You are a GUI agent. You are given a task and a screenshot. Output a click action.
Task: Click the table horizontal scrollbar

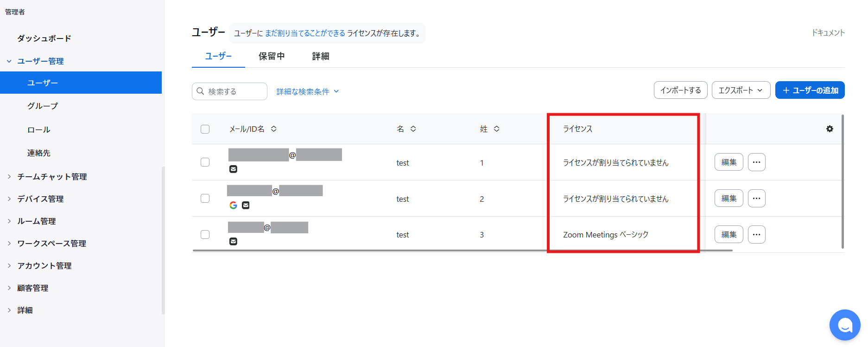tap(463, 251)
